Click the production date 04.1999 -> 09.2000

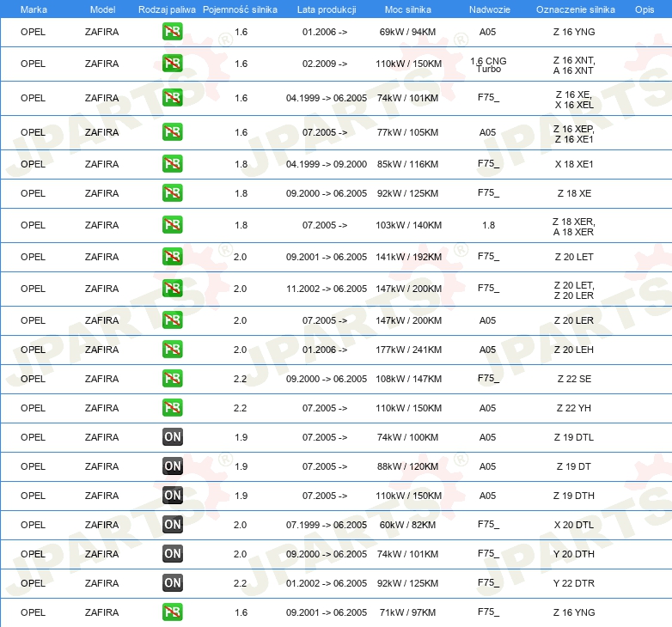326,164
